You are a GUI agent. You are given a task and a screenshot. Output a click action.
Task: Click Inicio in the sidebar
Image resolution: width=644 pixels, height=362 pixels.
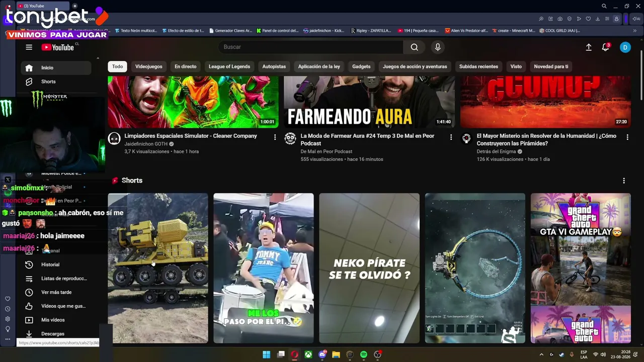click(x=56, y=68)
